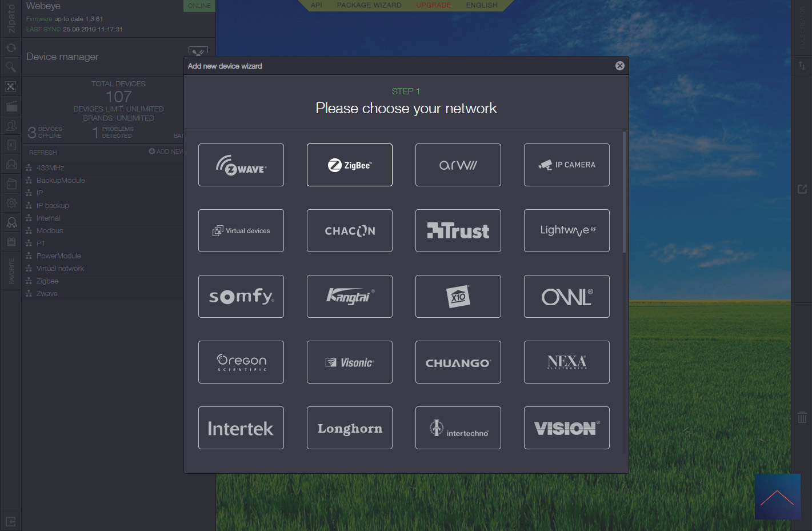Click the Problems Detected counter

click(x=113, y=133)
